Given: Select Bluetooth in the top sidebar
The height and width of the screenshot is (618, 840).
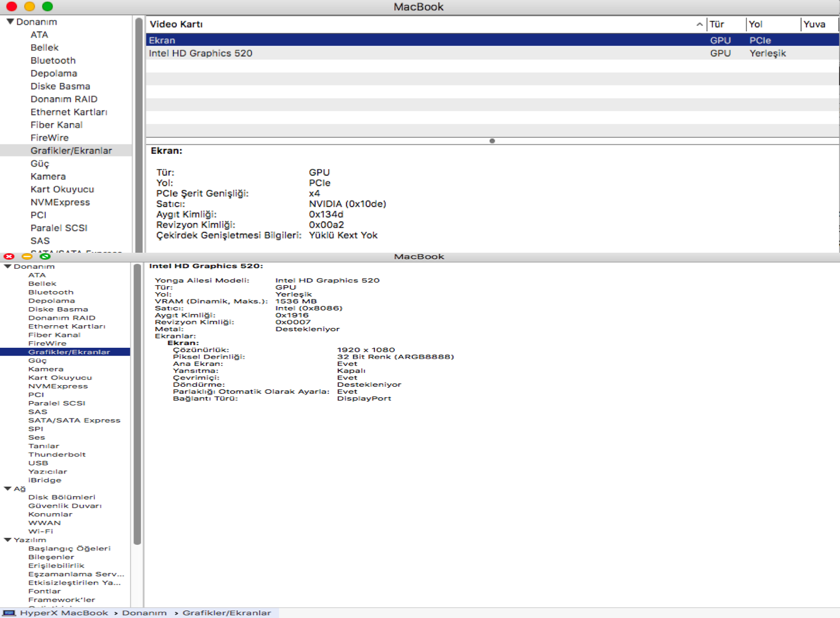Looking at the screenshot, I should pos(53,60).
